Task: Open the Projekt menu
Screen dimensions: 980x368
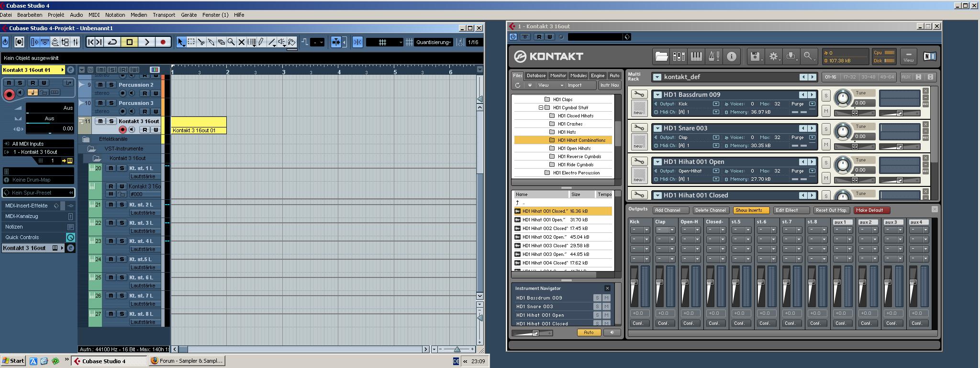Action: coord(56,15)
